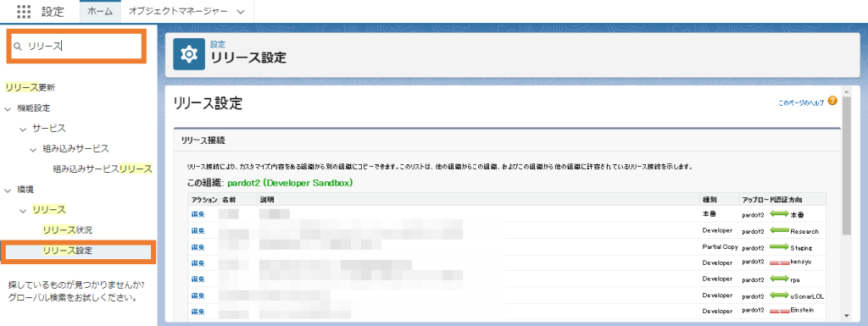The image size is (868, 326).
Task: Open 組み込みサービスリリース in the sidebar
Action: [x=103, y=169]
